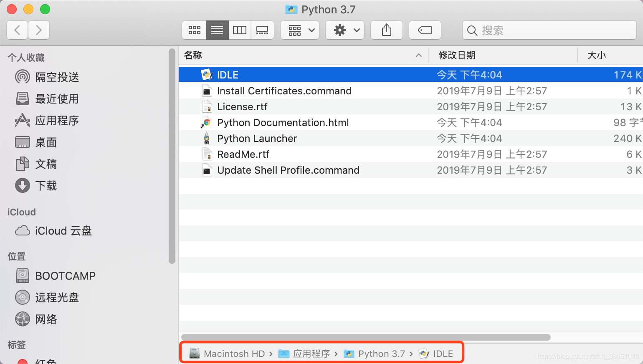The width and height of the screenshot is (643, 364).
Task: Focus the 搜索 search field
Action: pyautogui.click(x=549, y=30)
